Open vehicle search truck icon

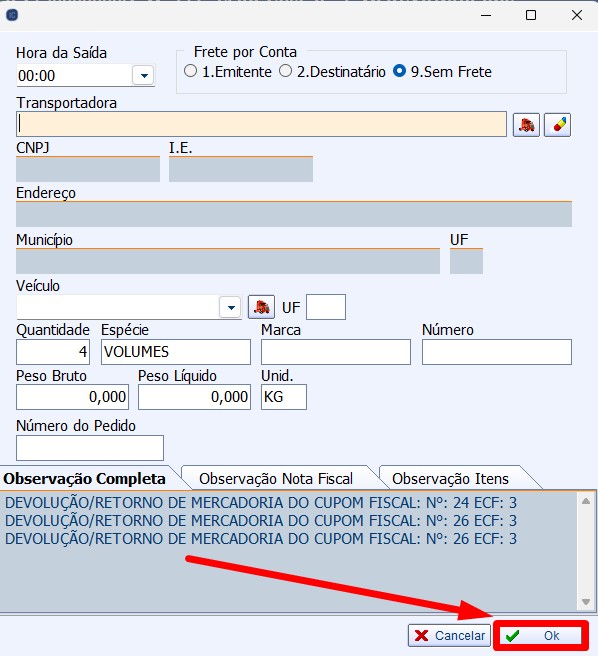point(261,308)
